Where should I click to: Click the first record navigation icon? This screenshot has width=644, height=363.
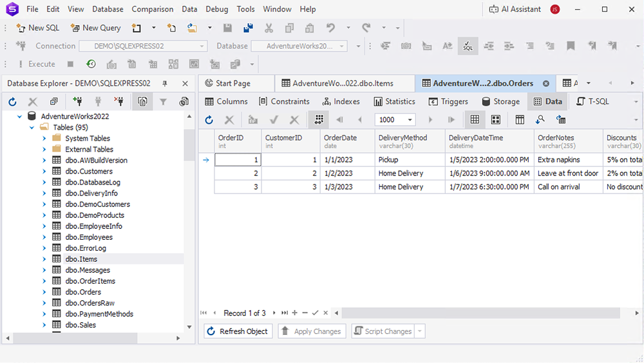[204, 313]
